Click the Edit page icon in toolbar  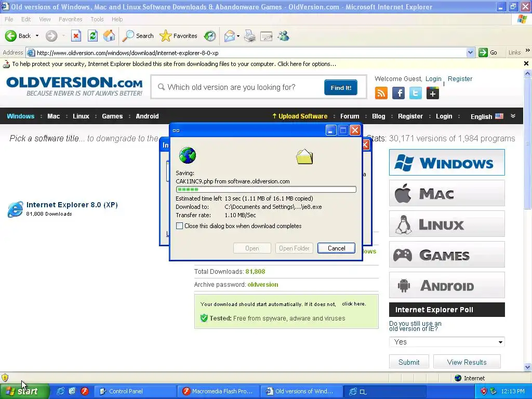coord(267,36)
